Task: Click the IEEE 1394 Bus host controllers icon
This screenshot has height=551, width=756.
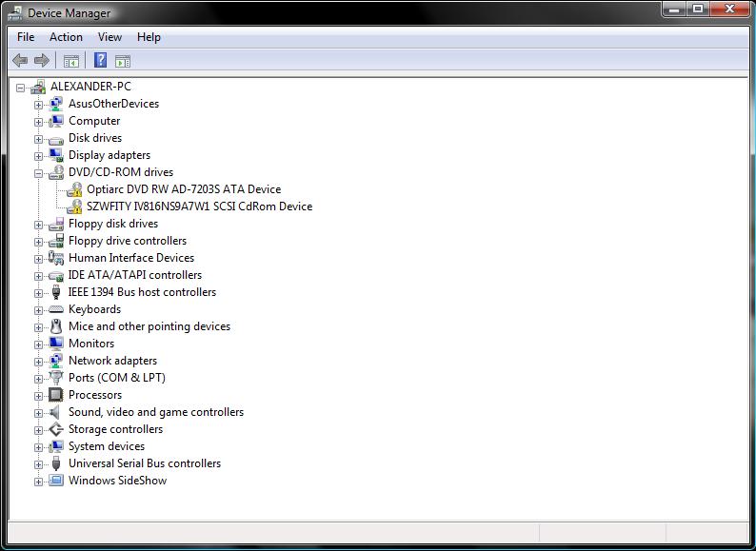Action: coord(56,292)
